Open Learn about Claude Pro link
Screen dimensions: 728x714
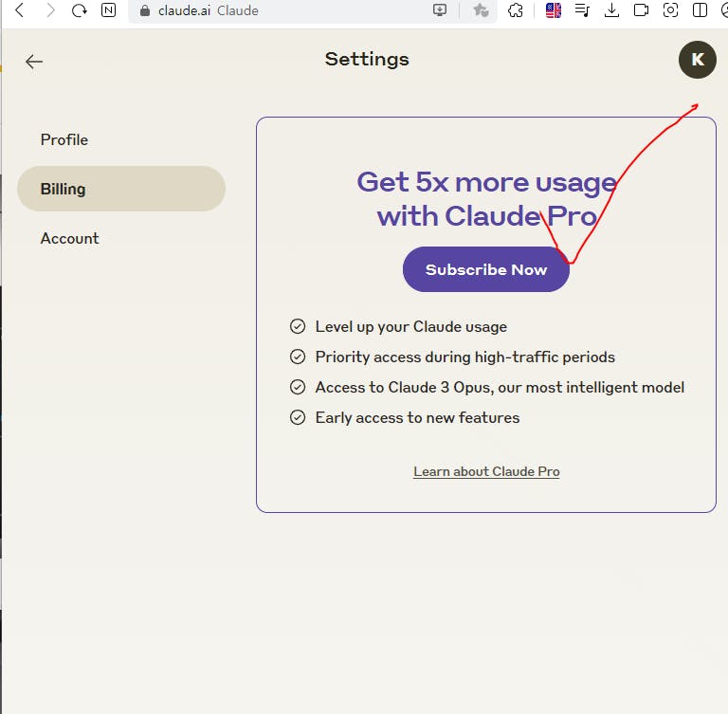[x=486, y=471]
